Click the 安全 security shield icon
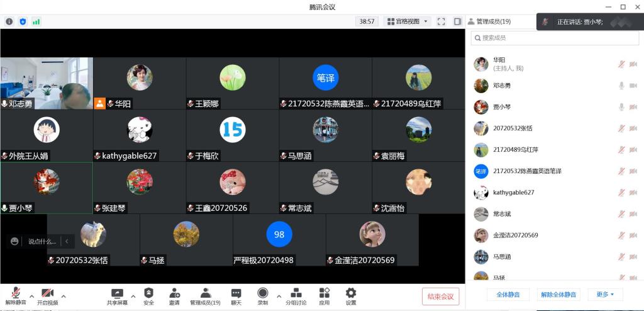 tap(148, 296)
